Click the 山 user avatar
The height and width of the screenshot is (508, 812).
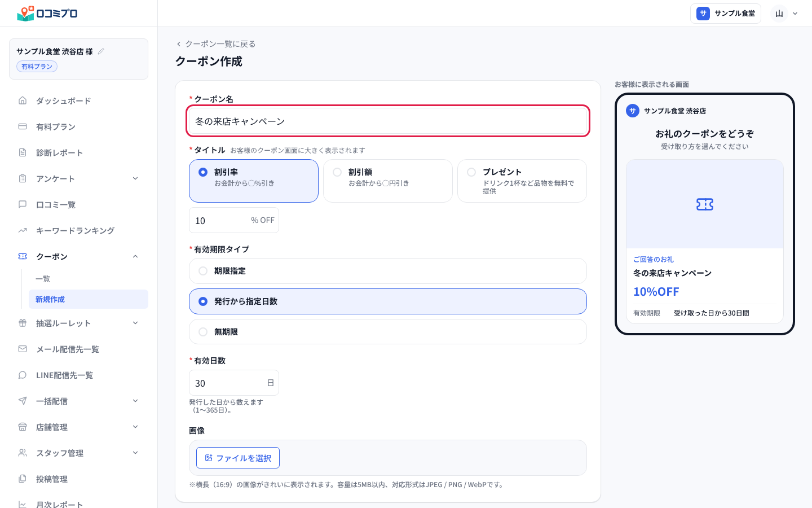coord(779,14)
